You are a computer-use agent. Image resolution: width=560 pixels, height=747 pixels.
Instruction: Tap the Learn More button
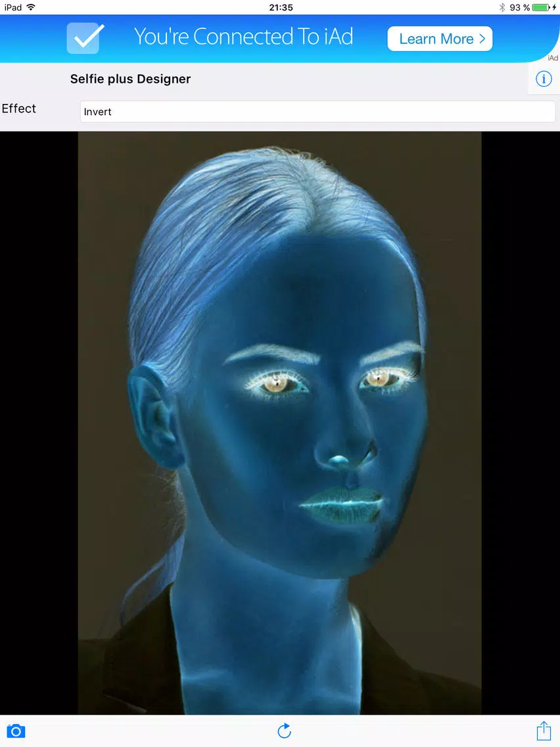440,39
